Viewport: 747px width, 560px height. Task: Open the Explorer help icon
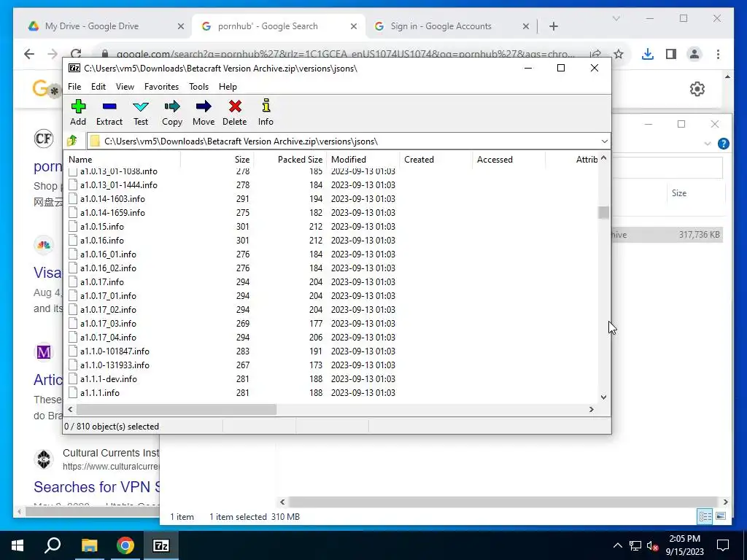click(x=723, y=144)
